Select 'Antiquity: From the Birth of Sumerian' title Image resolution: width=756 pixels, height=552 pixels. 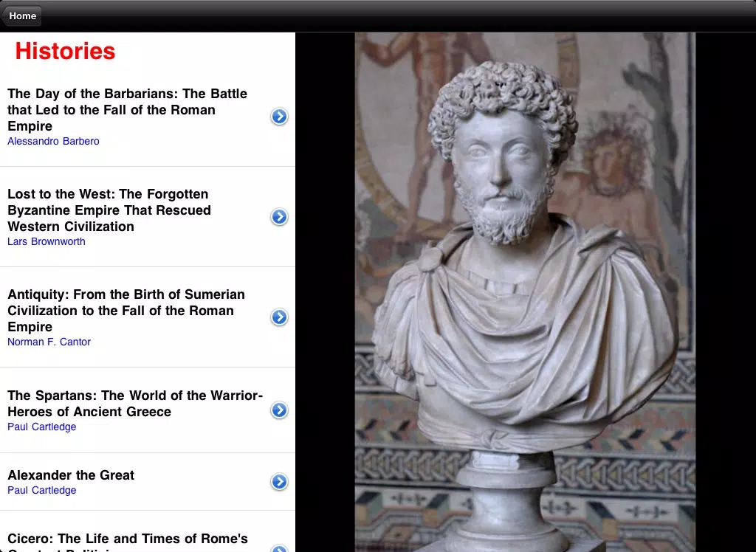[126, 311]
